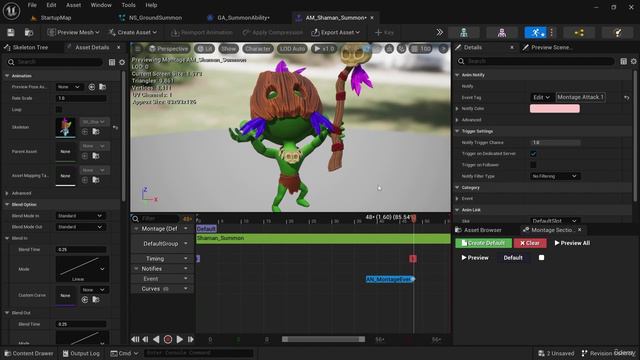Viewport: 640px width, 360px height.
Task: Select the AN_MontageEvent notify on timeline
Action: (390, 279)
